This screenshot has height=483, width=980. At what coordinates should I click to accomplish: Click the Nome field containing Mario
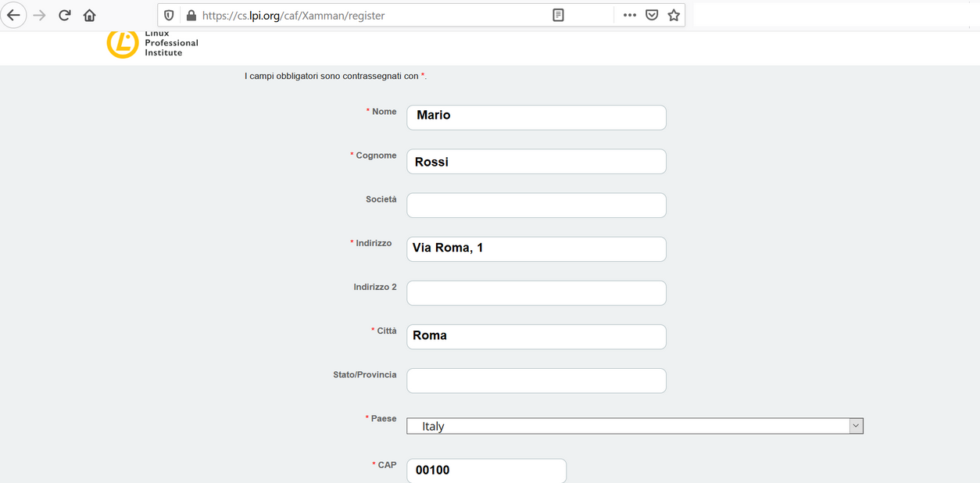pyautogui.click(x=536, y=117)
